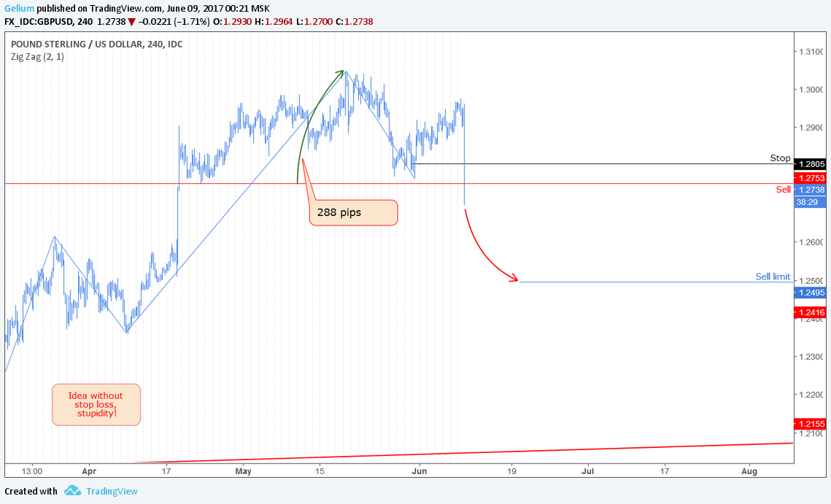
Task: Click the red down-triangle change indicator in header
Action: click(x=131, y=23)
